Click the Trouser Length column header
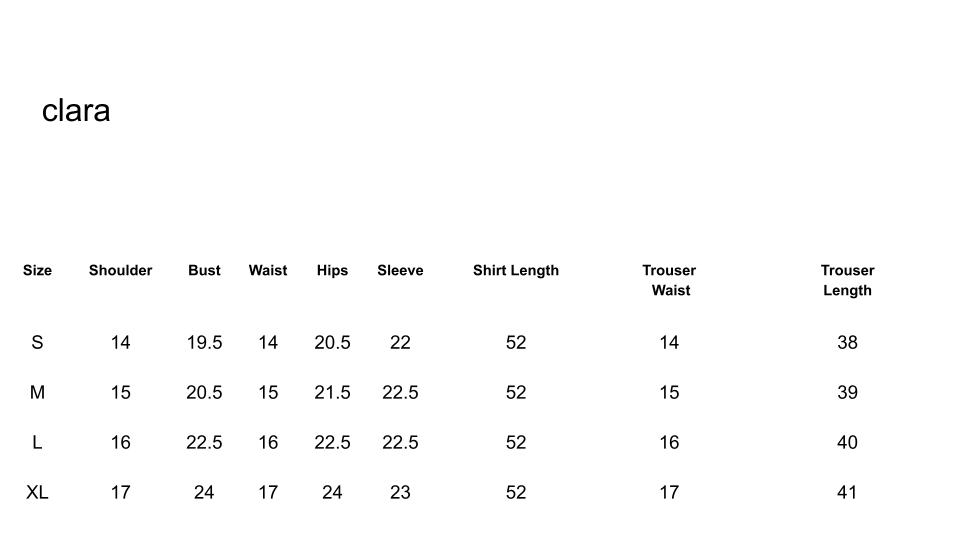Screen dimensions: 960x540 (x=847, y=280)
